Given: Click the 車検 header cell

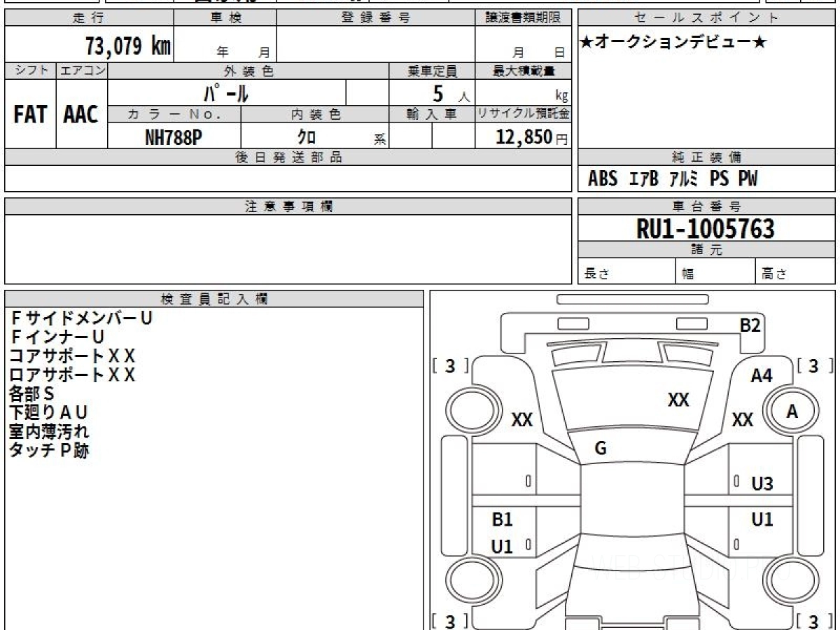Looking at the screenshot, I should click(225, 18).
